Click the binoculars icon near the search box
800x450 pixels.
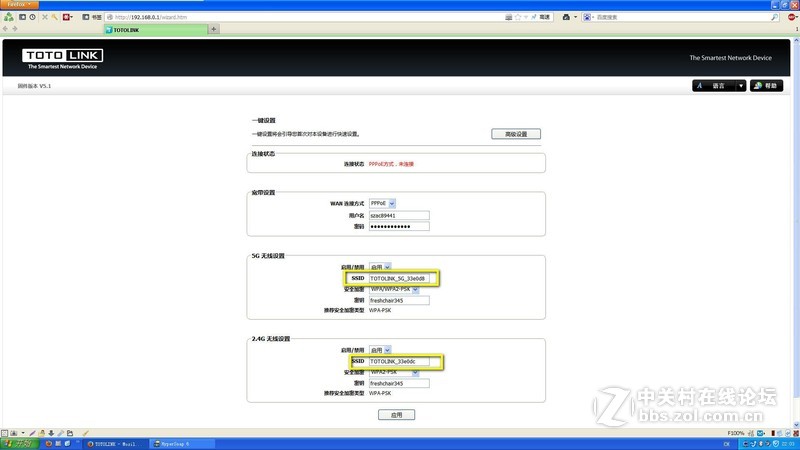point(566,17)
